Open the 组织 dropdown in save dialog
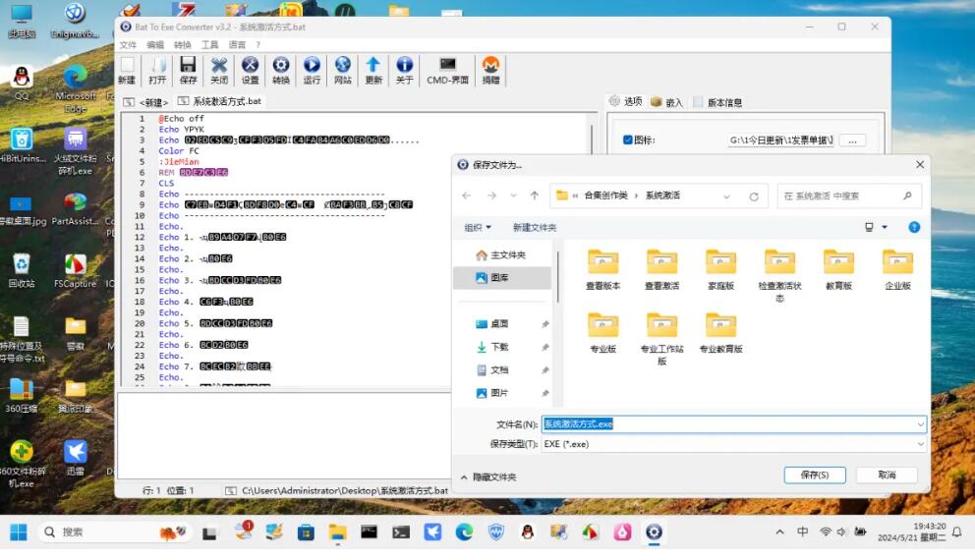 [x=478, y=227]
